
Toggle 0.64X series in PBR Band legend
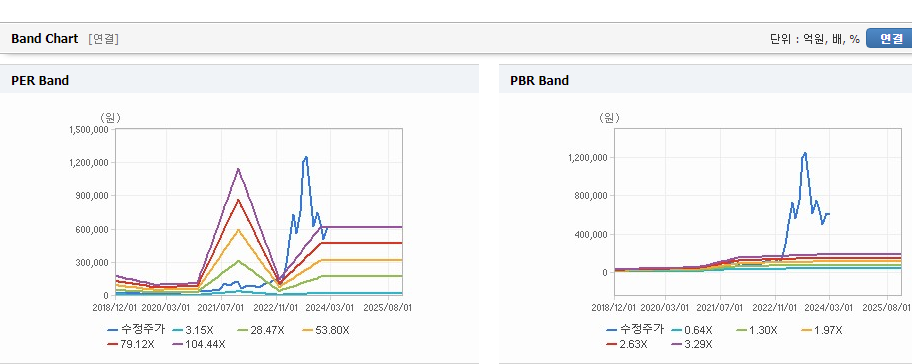coord(692,330)
